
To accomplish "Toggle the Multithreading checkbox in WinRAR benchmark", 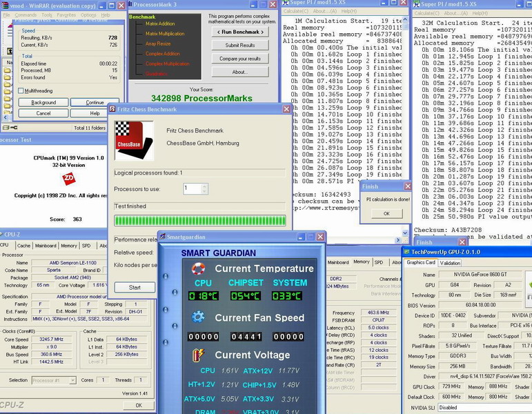I will click(x=21, y=90).
